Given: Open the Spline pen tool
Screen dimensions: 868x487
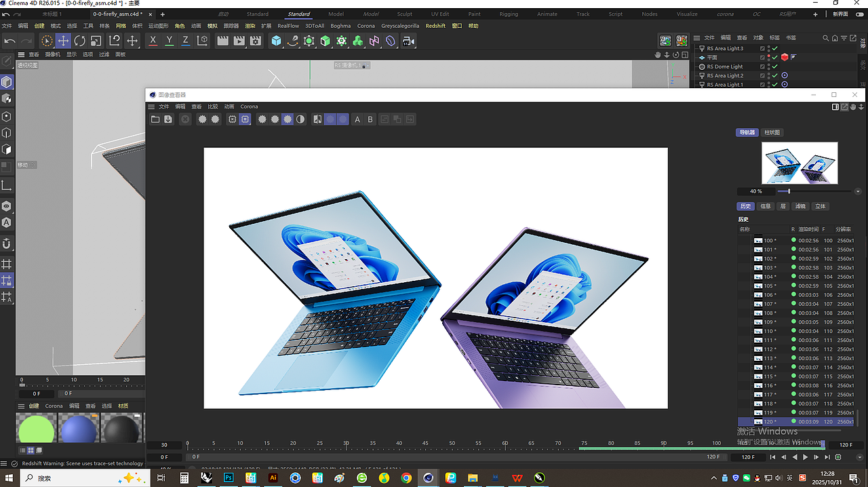Looking at the screenshot, I should tap(292, 41).
